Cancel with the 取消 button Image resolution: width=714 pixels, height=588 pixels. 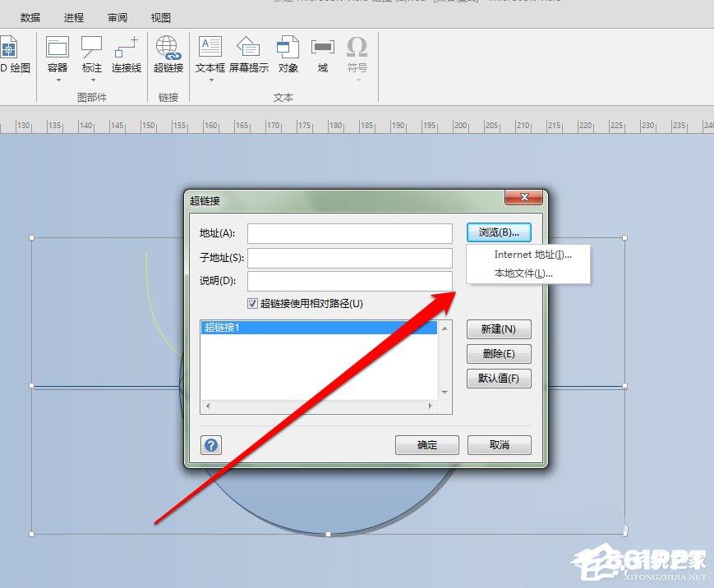pyautogui.click(x=500, y=444)
